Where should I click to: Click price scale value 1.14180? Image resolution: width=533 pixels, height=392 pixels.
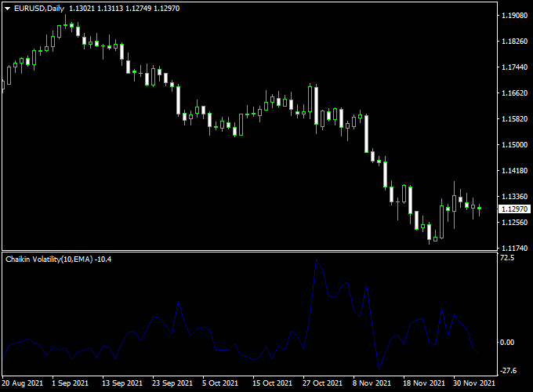coord(515,171)
